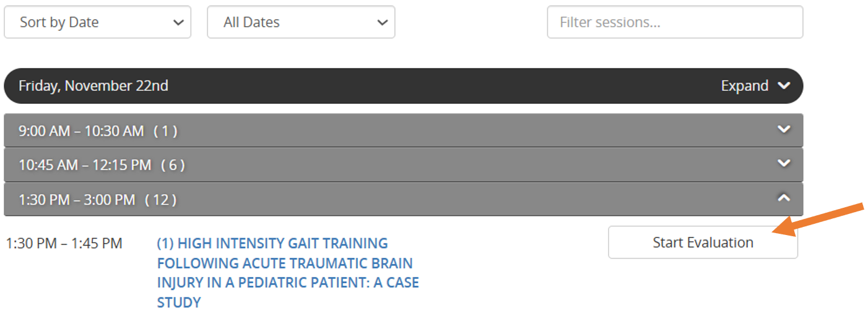This screenshot has height=316, width=868.
Task: Open the High Intensity Gait Training session link
Action: 288,273
